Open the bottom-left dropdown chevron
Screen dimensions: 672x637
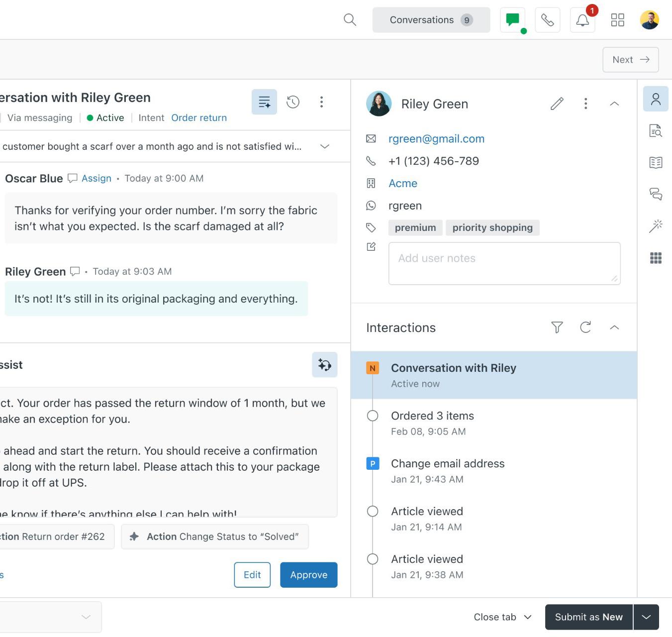[x=86, y=617]
